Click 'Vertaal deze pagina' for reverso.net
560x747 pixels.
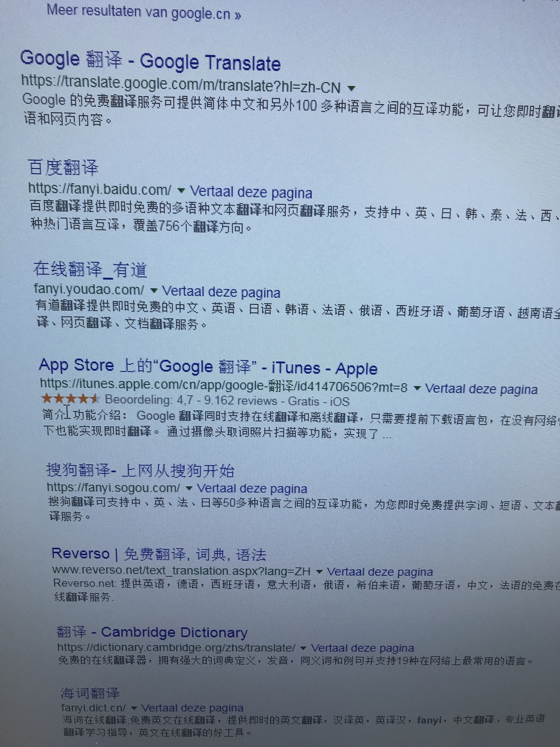[380, 572]
